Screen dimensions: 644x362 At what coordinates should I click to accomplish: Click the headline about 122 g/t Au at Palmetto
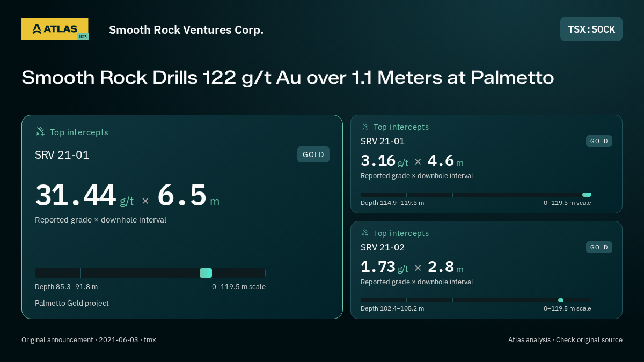pos(288,78)
